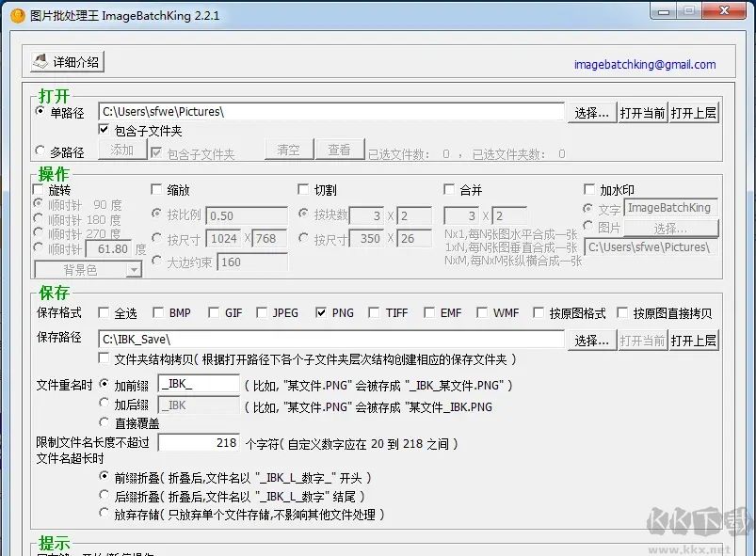
Task: Uncheck the PNG save format
Action: [x=321, y=313]
